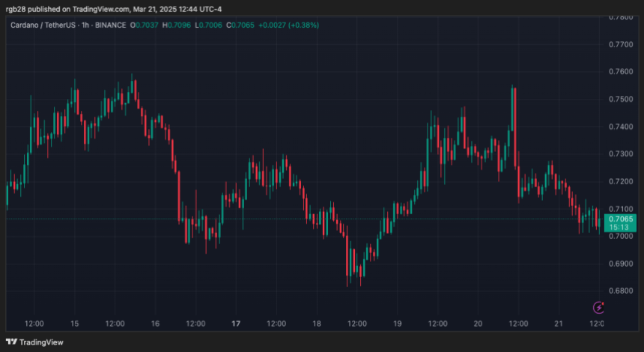
Task: Click the published-by rgb28 header text
Action: pos(114,9)
